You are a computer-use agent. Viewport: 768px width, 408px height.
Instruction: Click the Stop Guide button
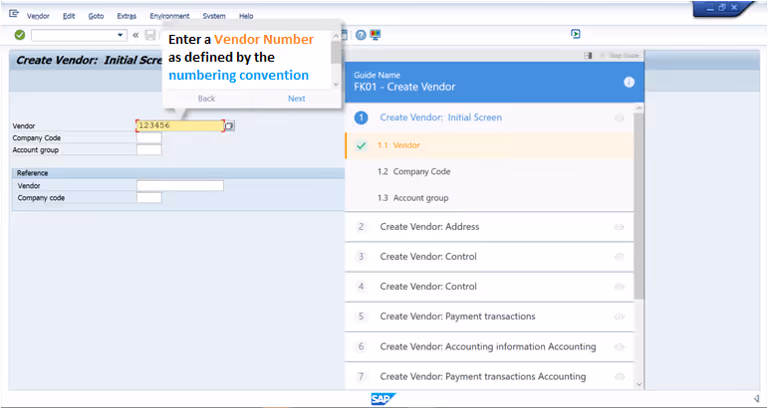click(x=620, y=56)
